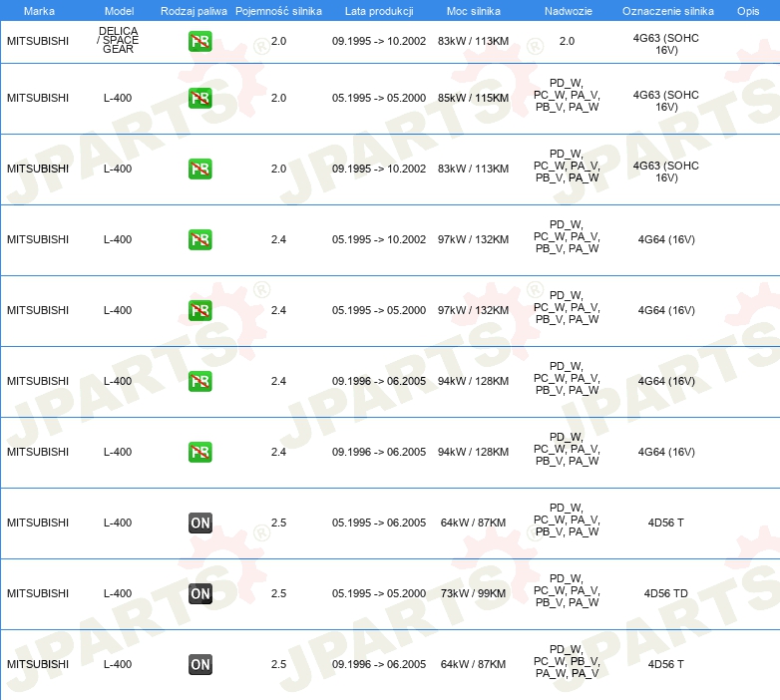
Task: Click the Moc silnika column header
Action: click(473, 11)
